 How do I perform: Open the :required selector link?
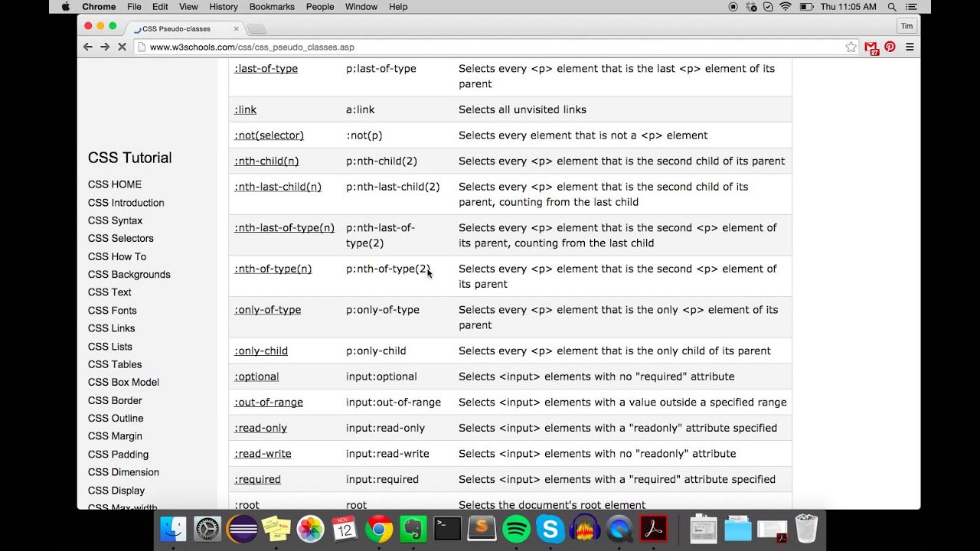point(258,480)
